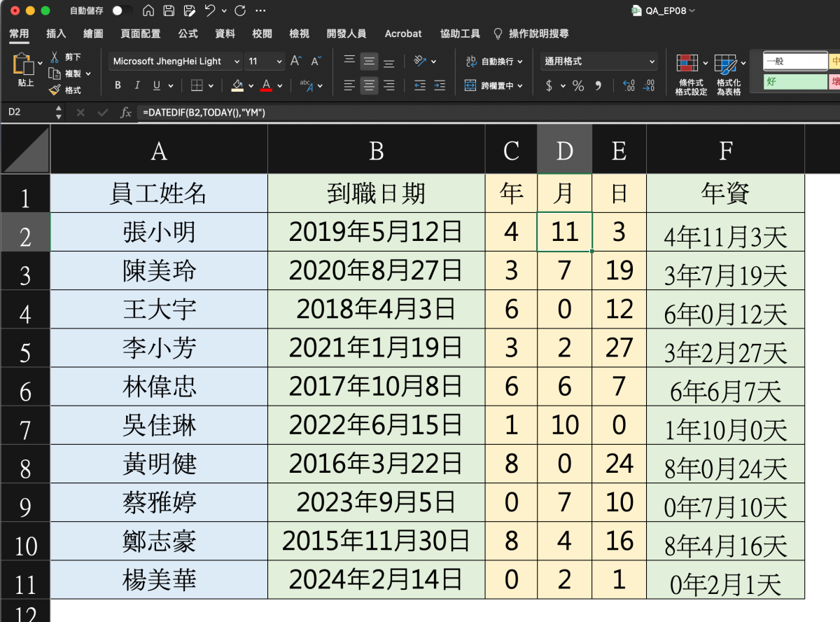Open the fill color dropdown arrow
Screen dimensions: 840x622
tap(251, 86)
